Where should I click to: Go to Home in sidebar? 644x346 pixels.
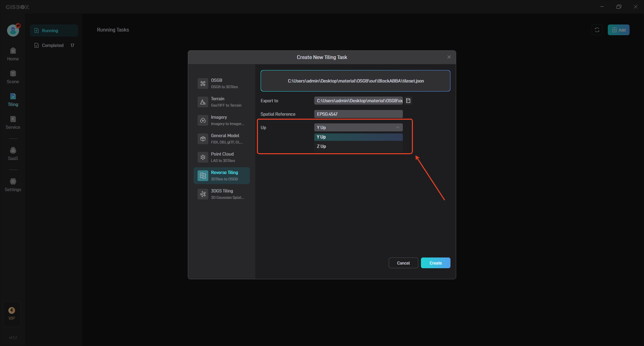(13, 54)
